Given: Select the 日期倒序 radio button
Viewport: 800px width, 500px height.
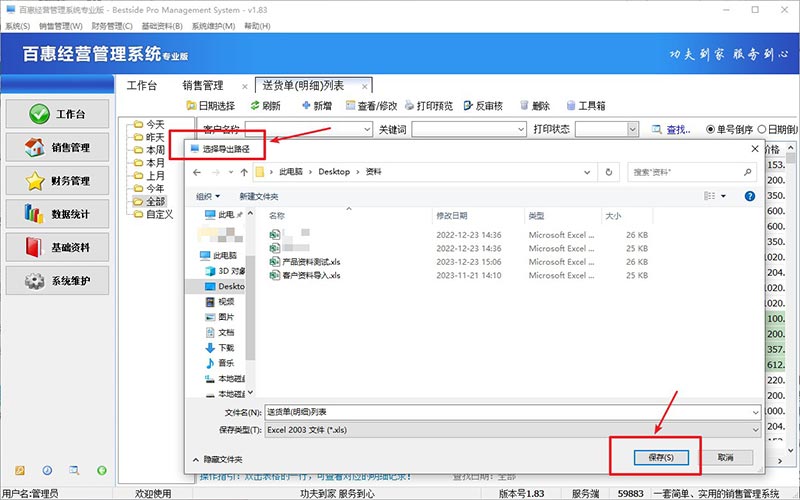Looking at the screenshot, I should [762, 130].
